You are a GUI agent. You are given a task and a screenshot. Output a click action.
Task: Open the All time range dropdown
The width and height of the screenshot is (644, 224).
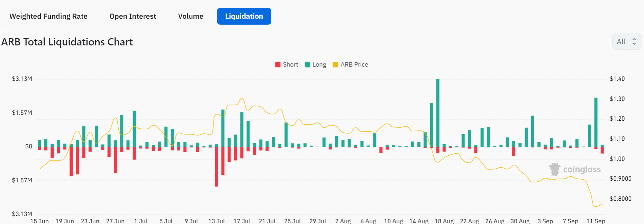[x=627, y=42]
